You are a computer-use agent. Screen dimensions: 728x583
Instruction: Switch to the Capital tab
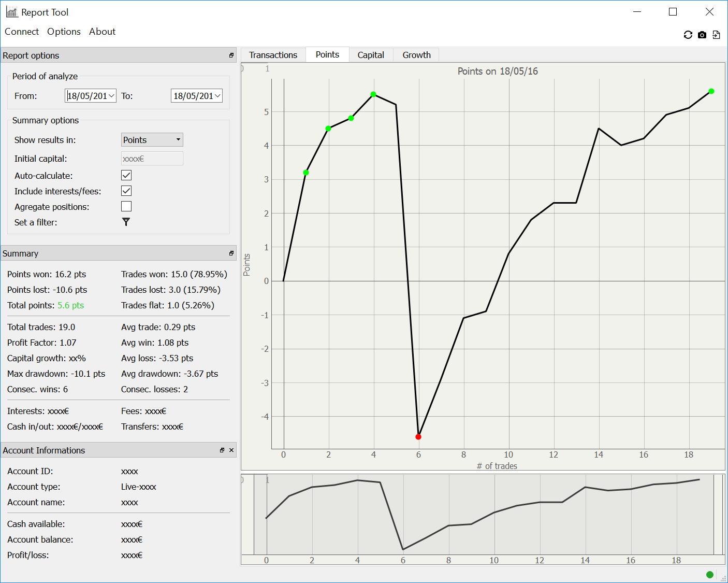371,55
